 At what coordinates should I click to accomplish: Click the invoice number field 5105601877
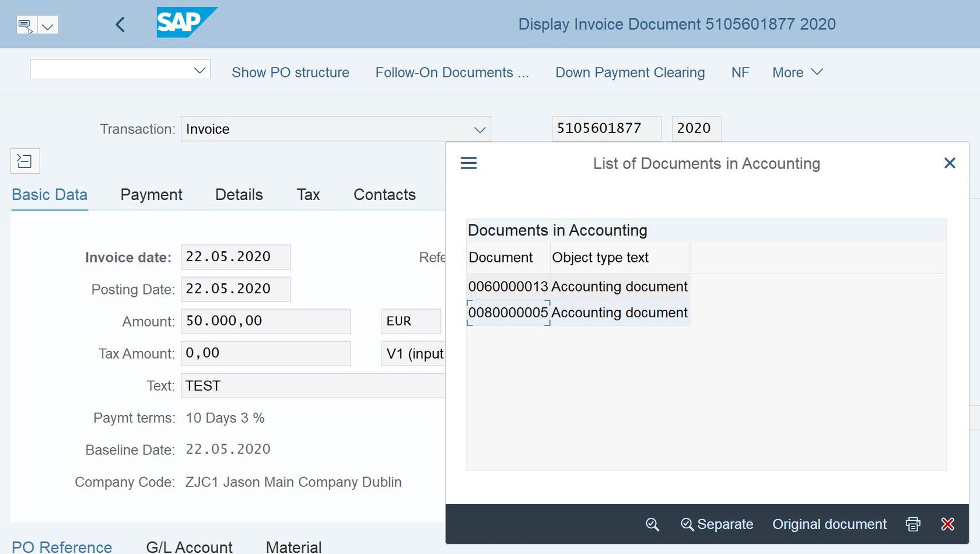(607, 128)
